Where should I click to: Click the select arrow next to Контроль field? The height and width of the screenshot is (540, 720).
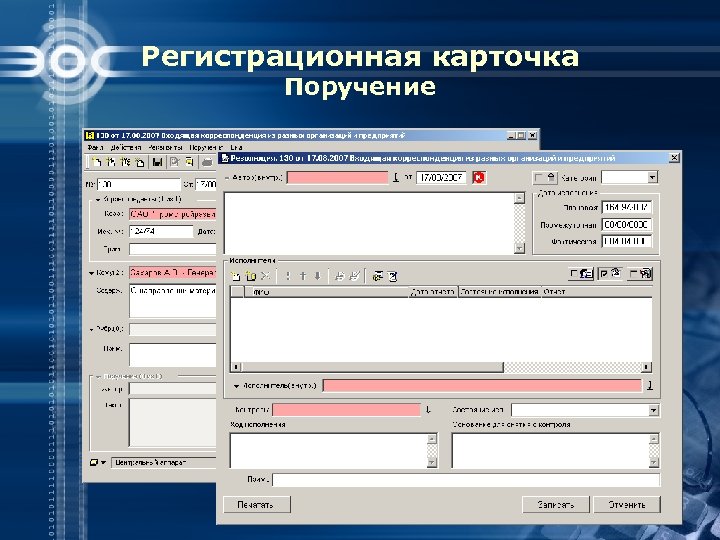[428, 410]
